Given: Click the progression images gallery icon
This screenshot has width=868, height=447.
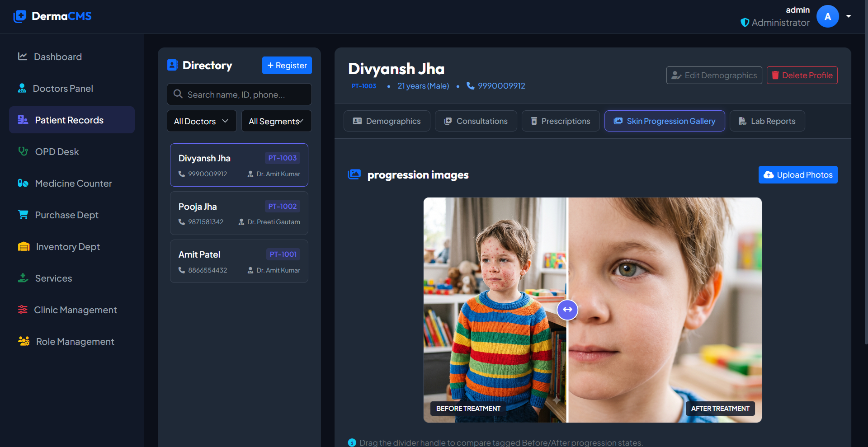Looking at the screenshot, I should click(354, 174).
